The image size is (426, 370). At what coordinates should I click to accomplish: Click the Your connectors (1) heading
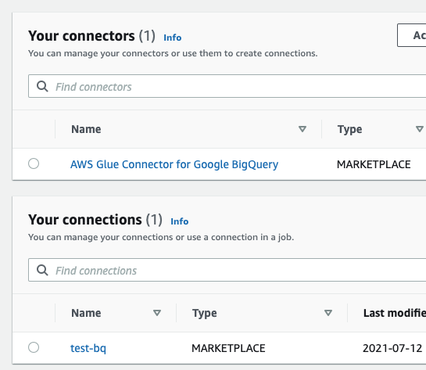92,36
